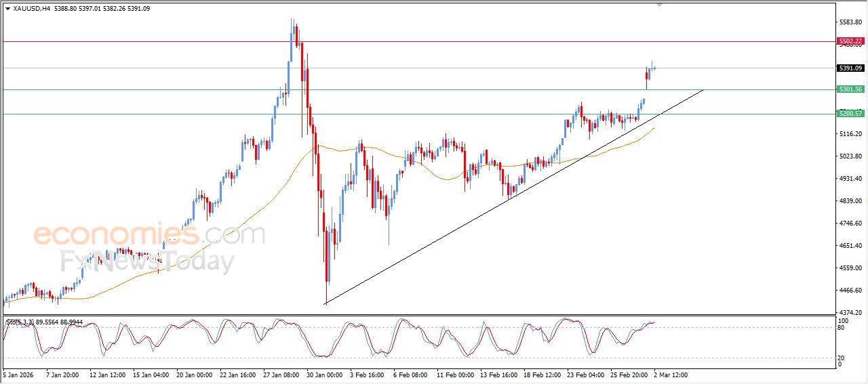The width and height of the screenshot is (868, 384).
Task: Click the stochastic scale value 100
Action: (844, 320)
